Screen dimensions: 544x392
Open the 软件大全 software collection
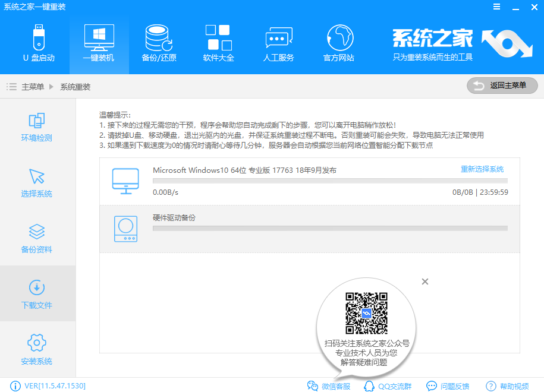pyautogui.click(x=217, y=43)
